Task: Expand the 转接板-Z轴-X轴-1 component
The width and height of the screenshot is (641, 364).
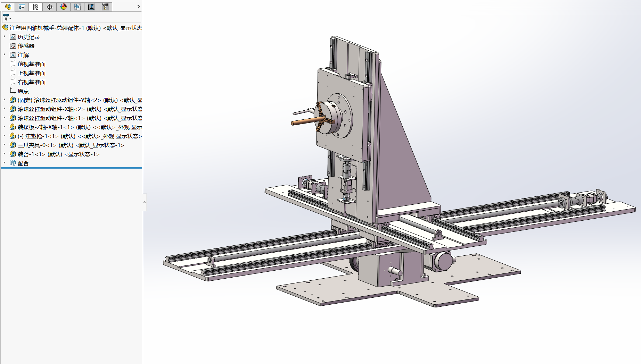Action: (x=5, y=127)
